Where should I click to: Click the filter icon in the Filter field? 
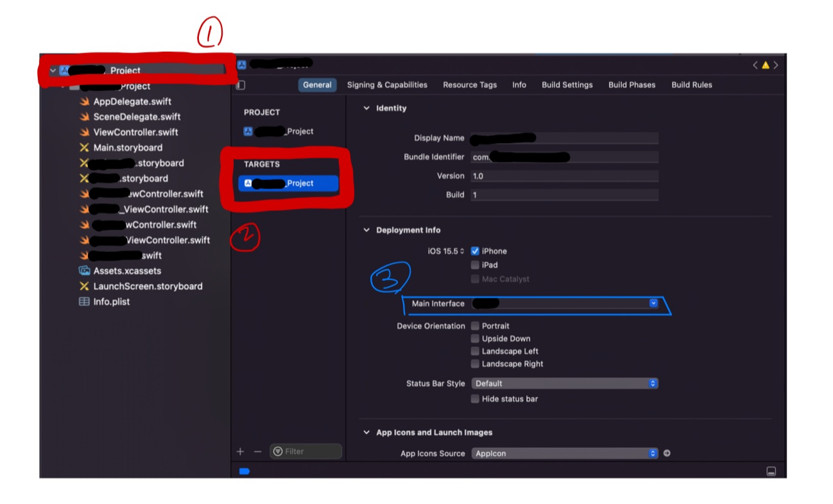coord(278,451)
